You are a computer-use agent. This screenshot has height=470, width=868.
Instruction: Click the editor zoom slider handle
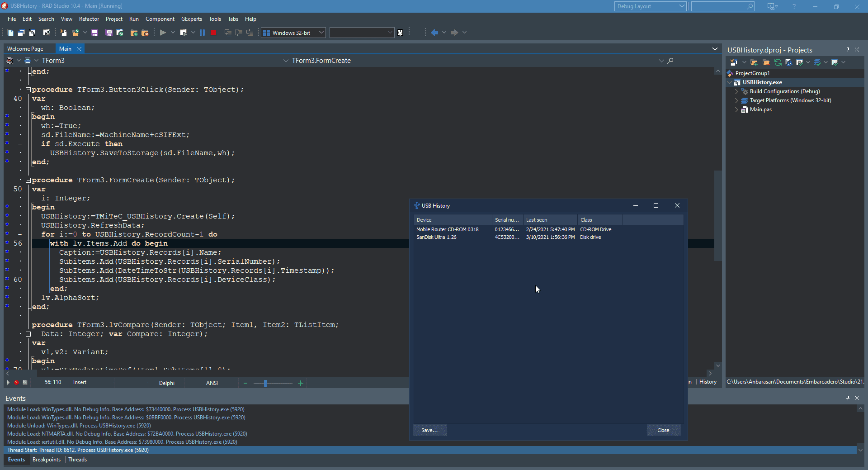[x=265, y=383]
